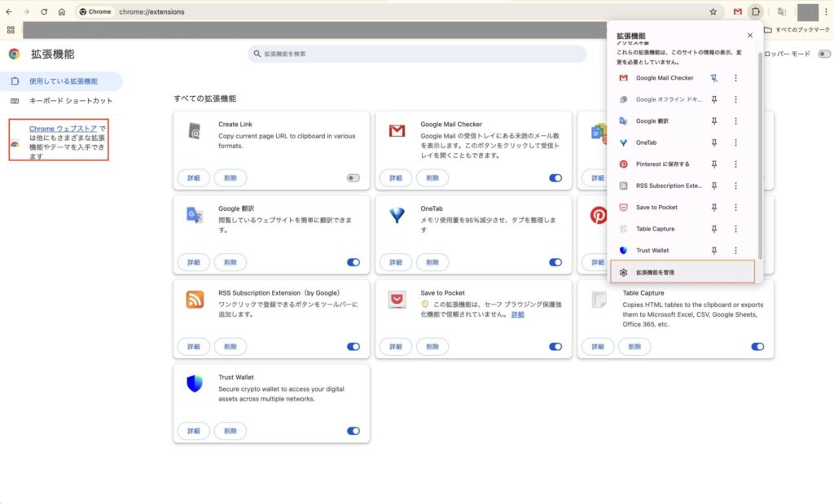
Task: Turn off the Table Capture toggle
Action: pos(757,347)
